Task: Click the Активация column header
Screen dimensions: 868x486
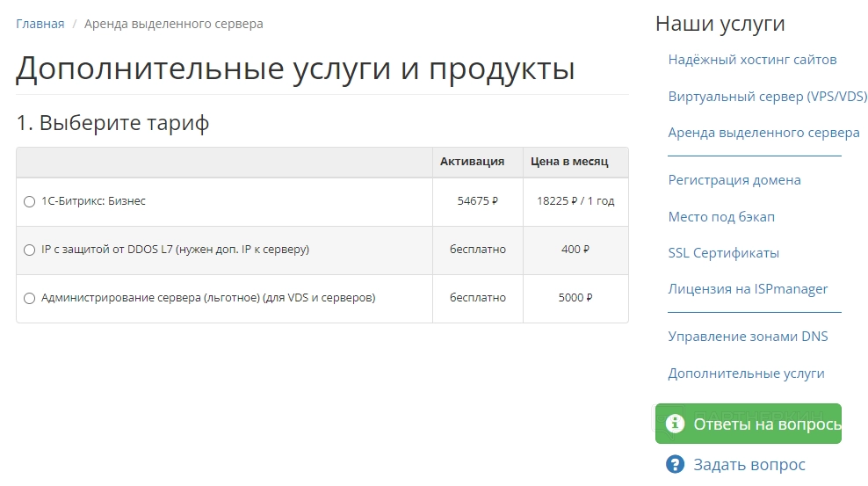Action: (473, 162)
